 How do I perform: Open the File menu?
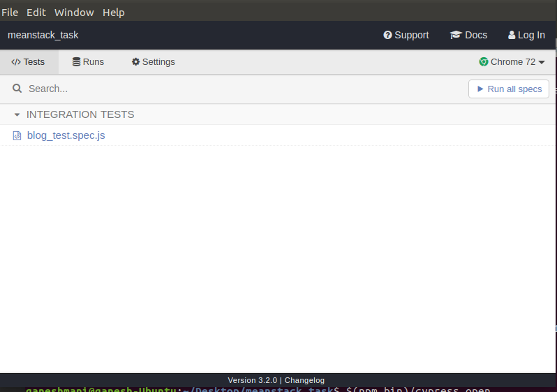[x=10, y=13]
